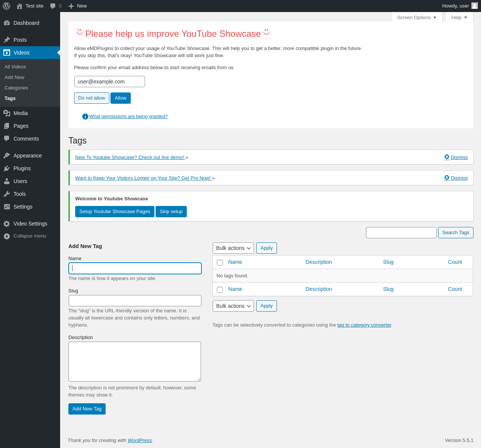
Task: Click the info icon beside permissions link
Action: pos(85,117)
